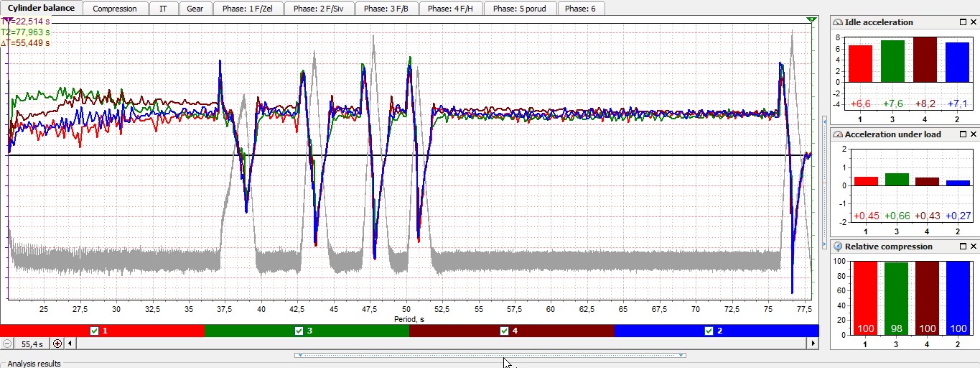The width and height of the screenshot is (980, 368).
Task: Click the +0,45 load acceleration value
Action: click(x=865, y=216)
